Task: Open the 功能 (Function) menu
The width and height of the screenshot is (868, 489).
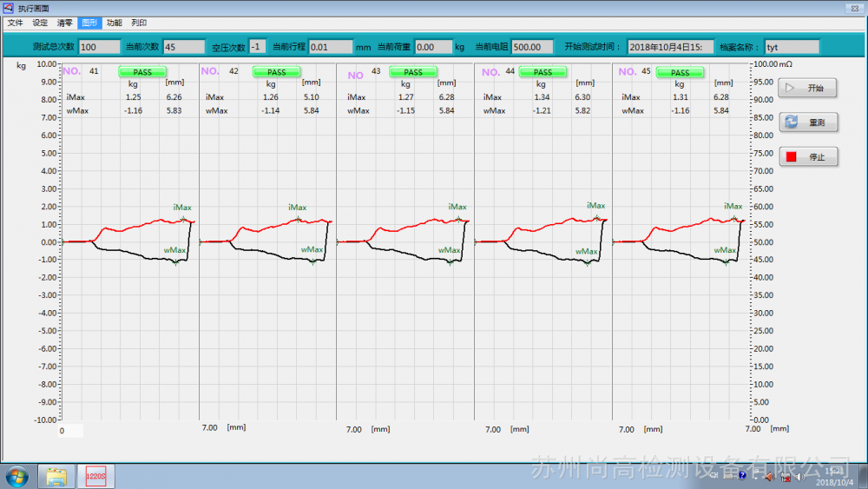Action: point(115,23)
